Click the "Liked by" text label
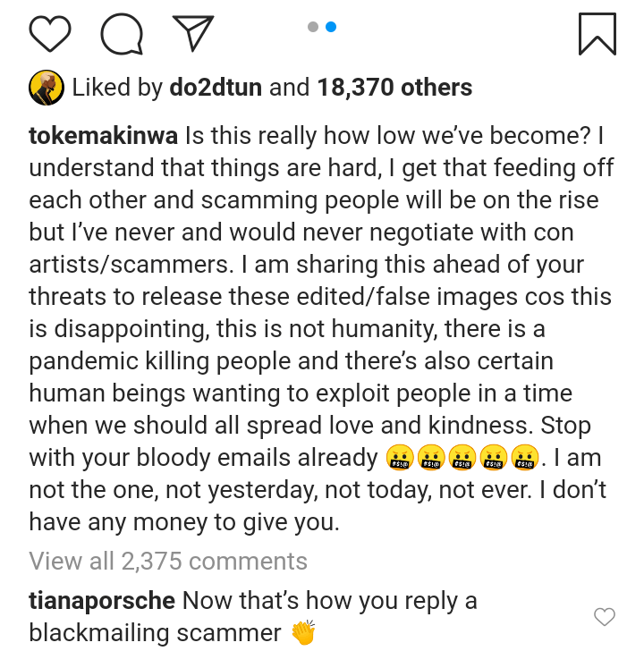 117,88
